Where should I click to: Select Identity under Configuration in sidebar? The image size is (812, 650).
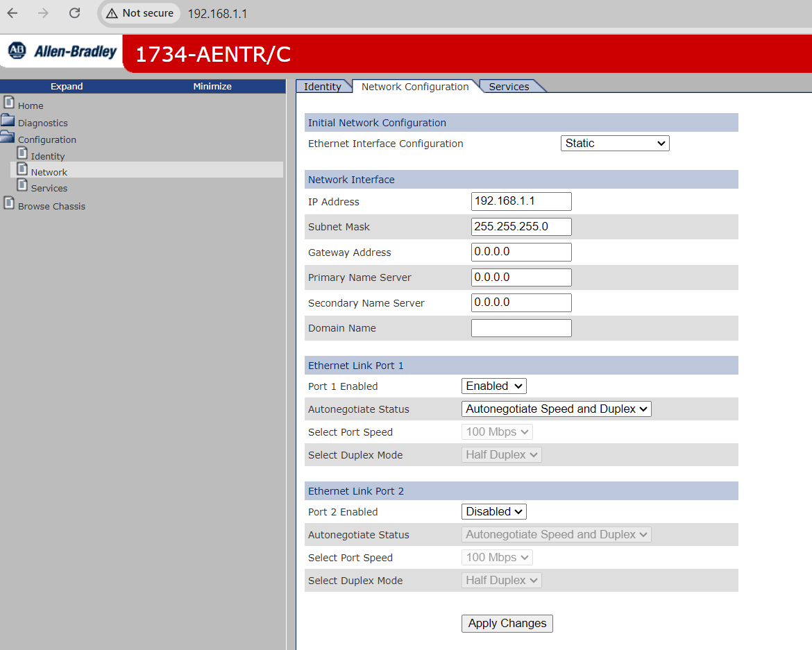pos(48,156)
